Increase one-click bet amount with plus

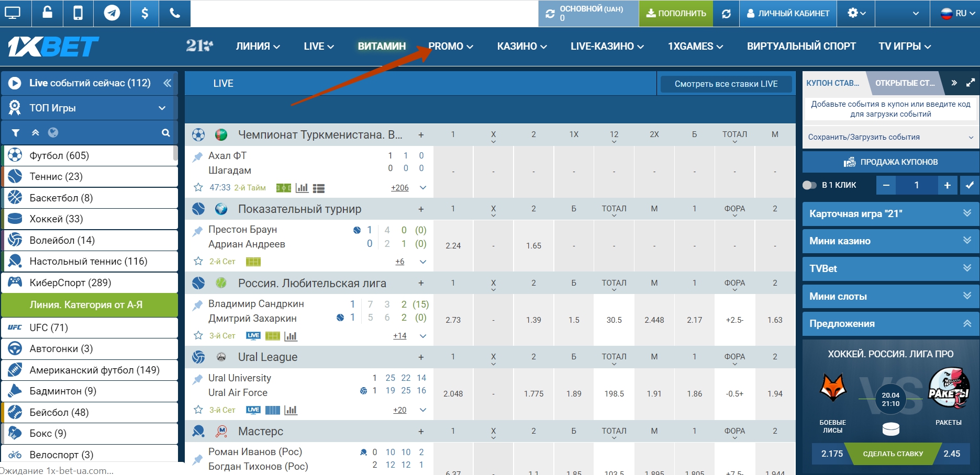(x=948, y=185)
